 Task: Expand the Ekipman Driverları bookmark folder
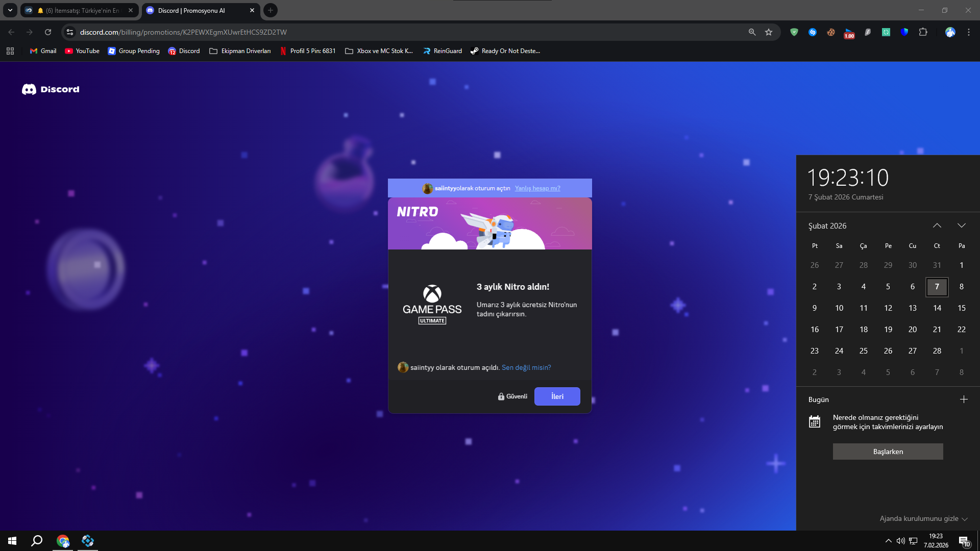(x=240, y=51)
